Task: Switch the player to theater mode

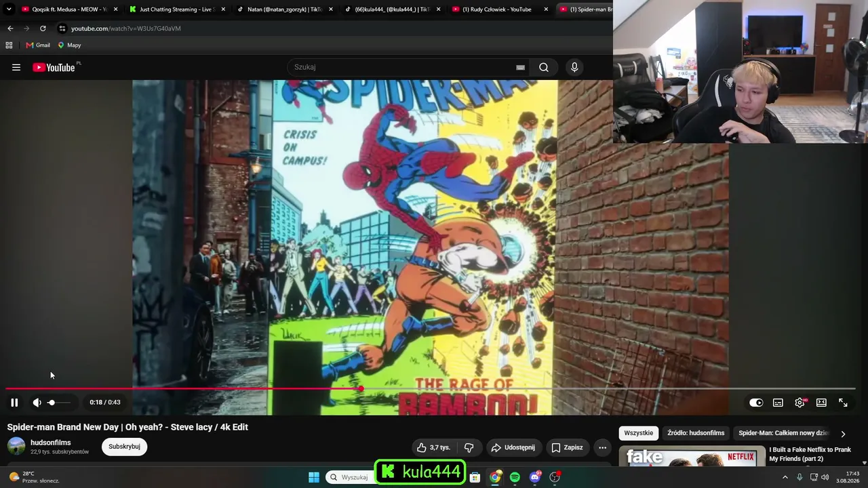Action: [x=821, y=403]
